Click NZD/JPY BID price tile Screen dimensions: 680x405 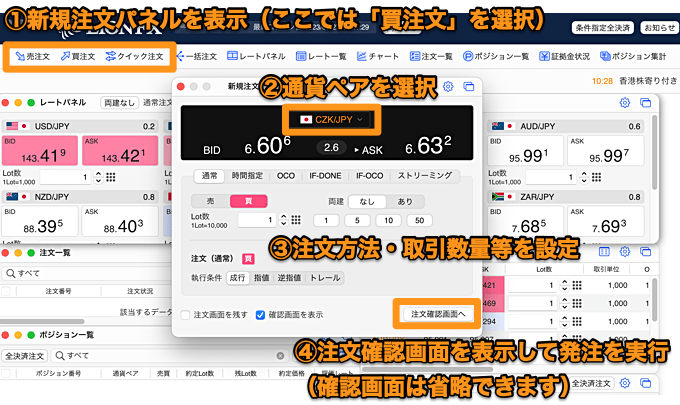[39, 221]
